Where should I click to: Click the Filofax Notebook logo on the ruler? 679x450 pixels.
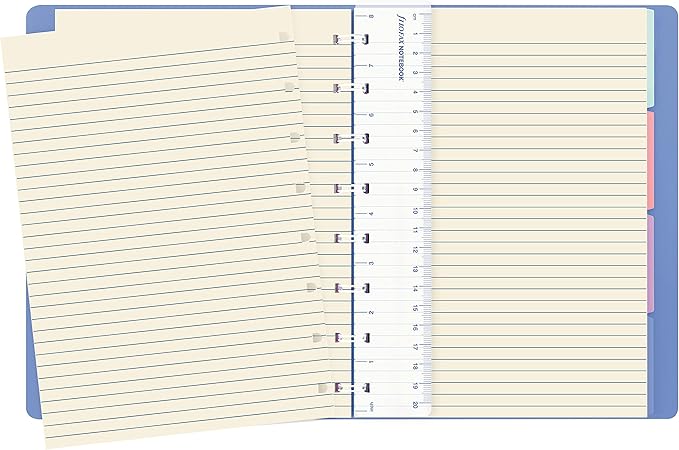pos(401,47)
